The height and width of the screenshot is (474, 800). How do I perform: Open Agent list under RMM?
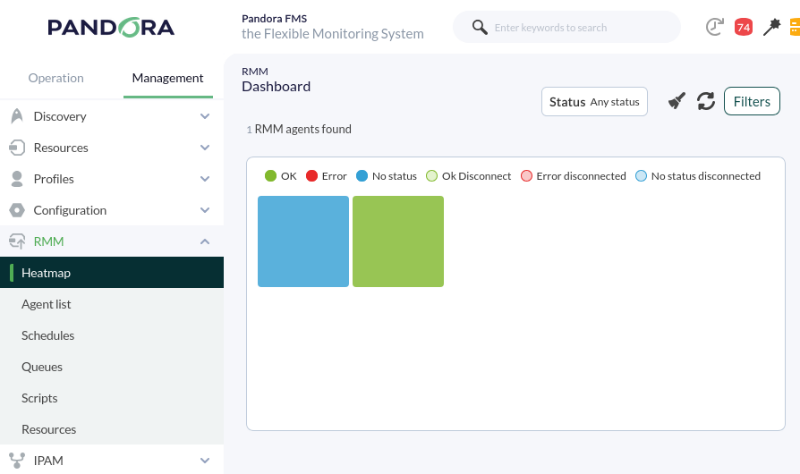click(x=46, y=304)
